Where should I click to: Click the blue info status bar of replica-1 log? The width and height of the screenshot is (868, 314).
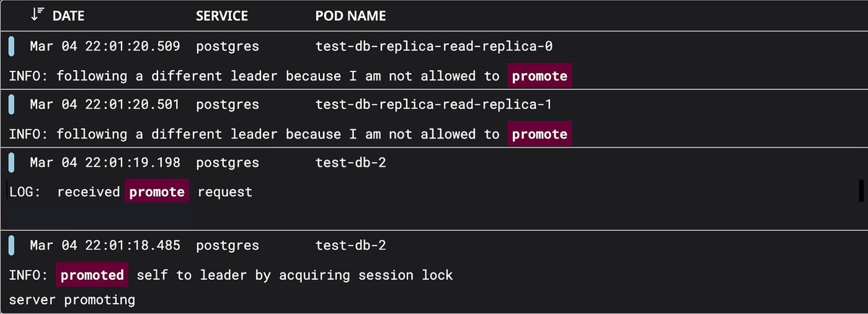[12, 105]
